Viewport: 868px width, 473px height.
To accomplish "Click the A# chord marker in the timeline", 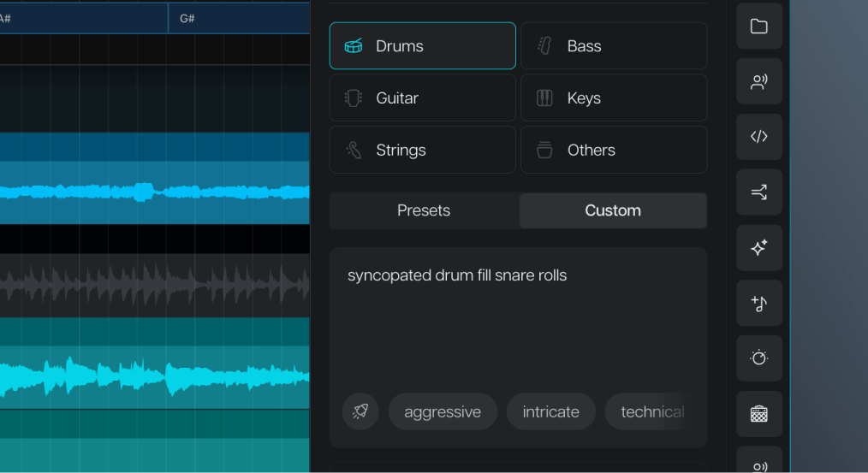I will 83,18.
